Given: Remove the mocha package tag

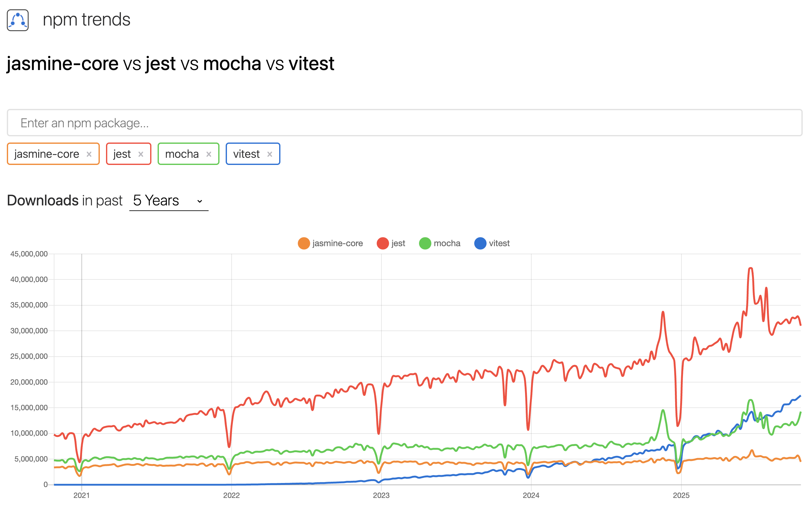Looking at the screenshot, I should coord(209,154).
